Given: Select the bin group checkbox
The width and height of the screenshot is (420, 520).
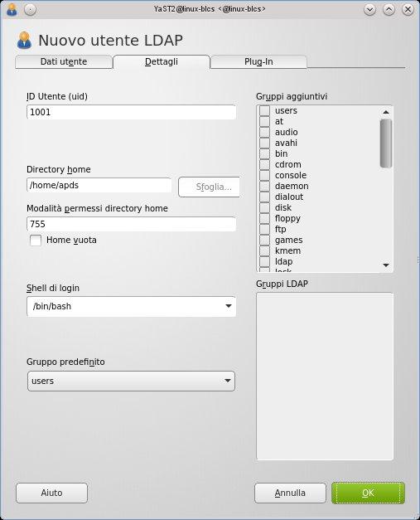Looking at the screenshot, I should pos(264,154).
